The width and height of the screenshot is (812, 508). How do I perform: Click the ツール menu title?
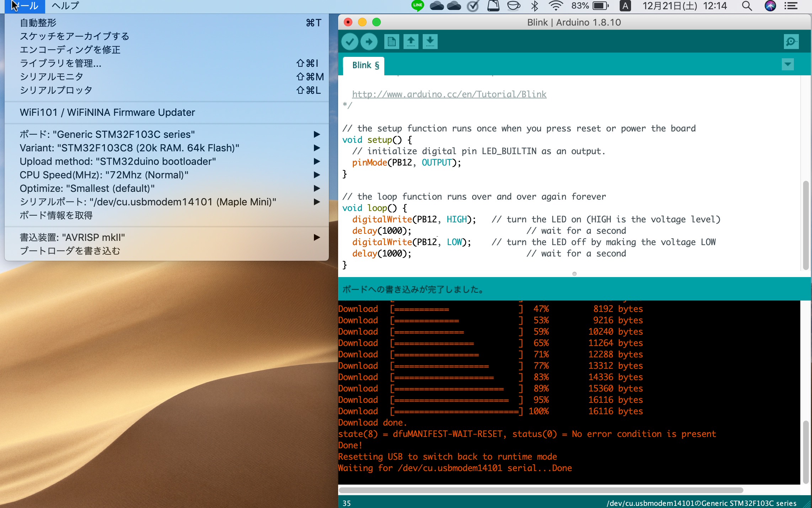click(x=25, y=6)
